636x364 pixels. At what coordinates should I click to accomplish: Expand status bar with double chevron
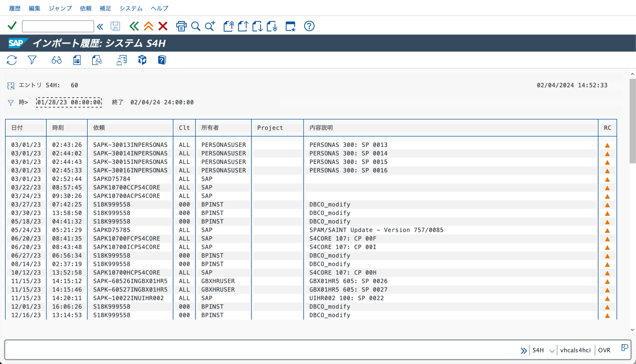coord(524,351)
